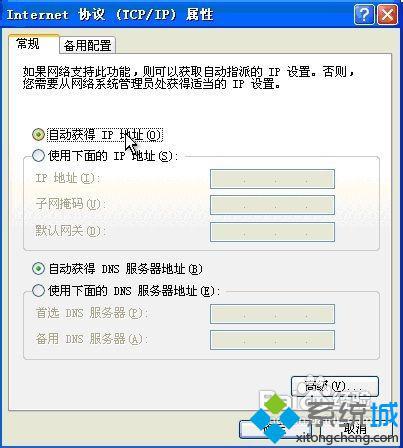Click the 首选 DNS 服务器 input box
This screenshot has width=403, height=448.
tap(272, 313)
